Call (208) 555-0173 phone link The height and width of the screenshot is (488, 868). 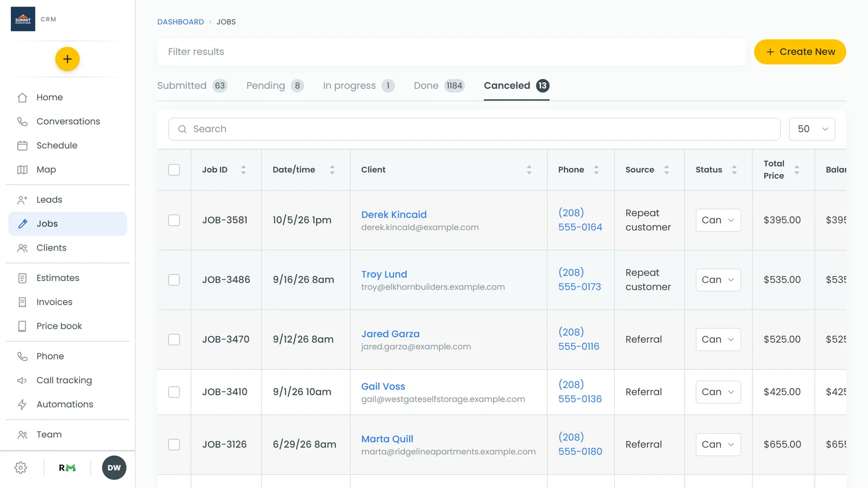click(x=580, y=280)
